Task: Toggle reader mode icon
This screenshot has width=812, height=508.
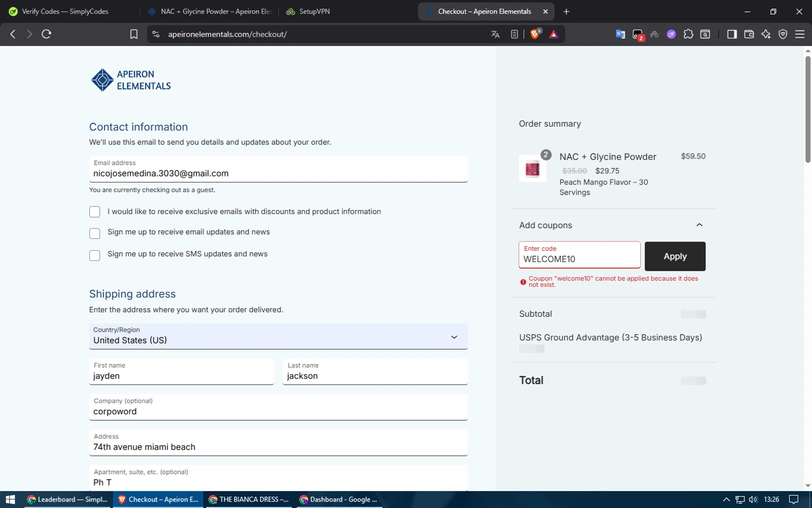Action: point(514,34)
